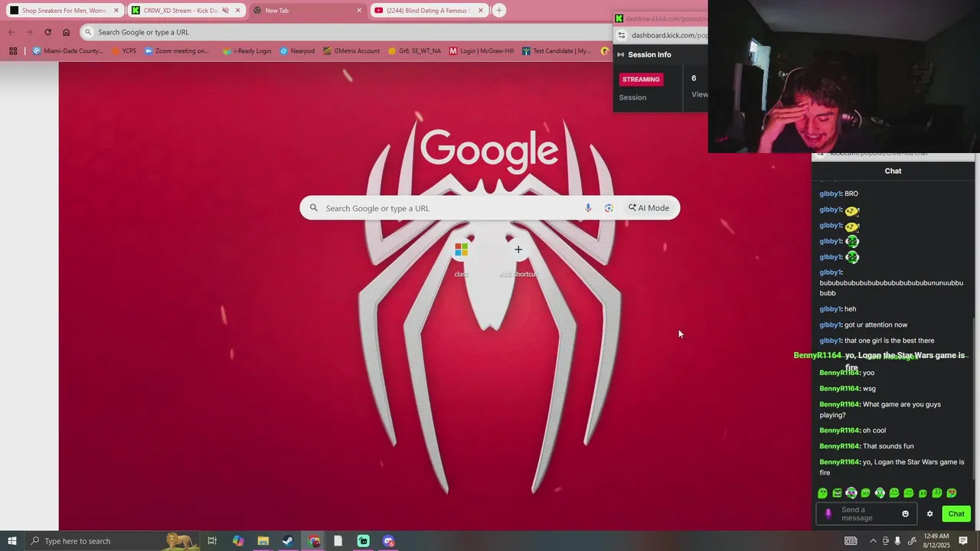Unmute the CR0W_XD Stream tab audio icon
This screenshot has width=980, height=551.
[x=225, y=11]
